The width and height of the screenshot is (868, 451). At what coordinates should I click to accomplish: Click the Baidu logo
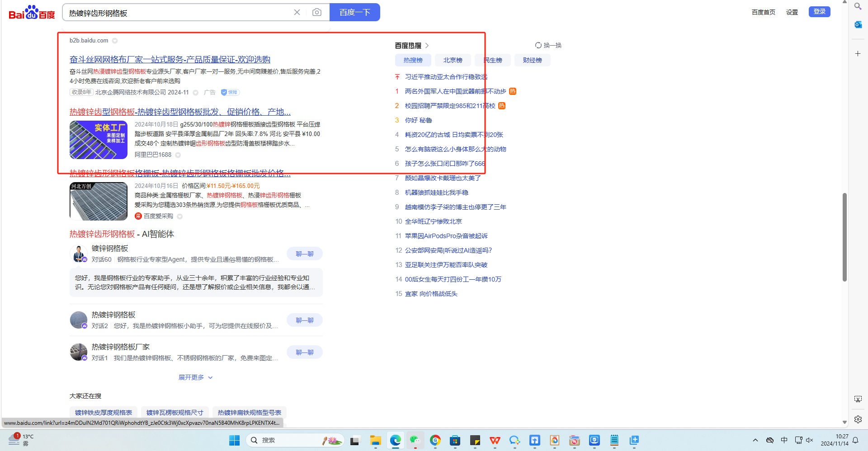pyautogui.click(x=32, y=13)
